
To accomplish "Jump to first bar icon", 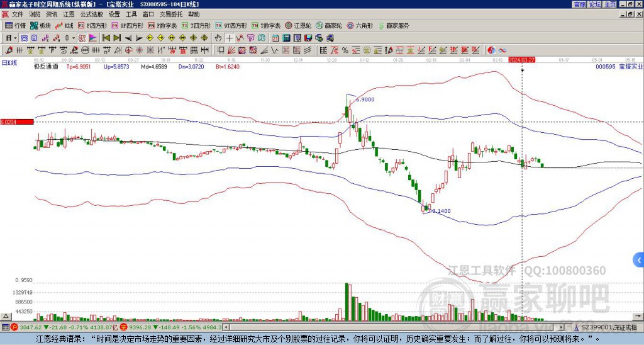I will tap(106, 38).
